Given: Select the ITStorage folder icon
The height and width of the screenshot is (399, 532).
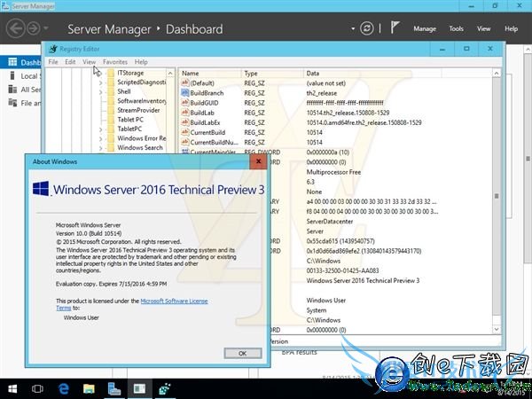Looking at the screenshot, I should click(x=111, y=73).
